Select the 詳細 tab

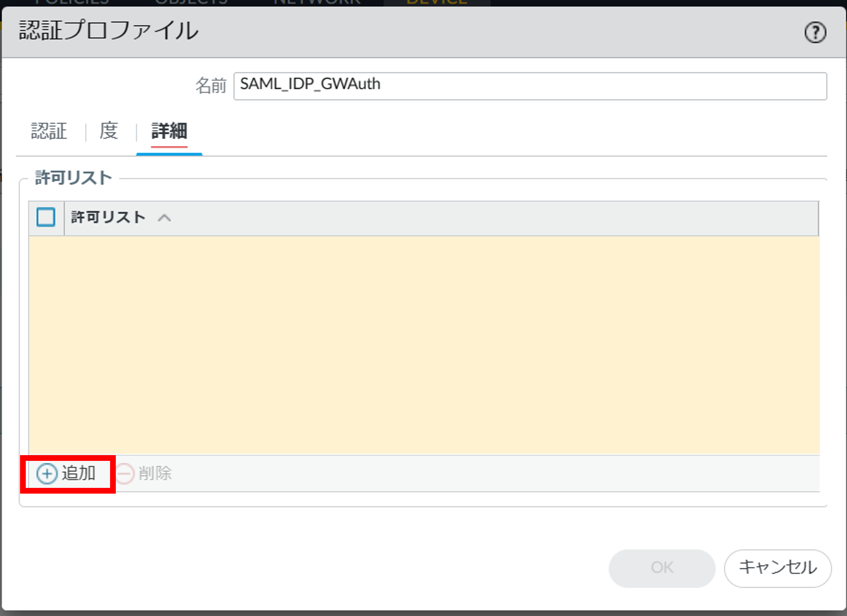pyautogui.click(x=169, y=131)
